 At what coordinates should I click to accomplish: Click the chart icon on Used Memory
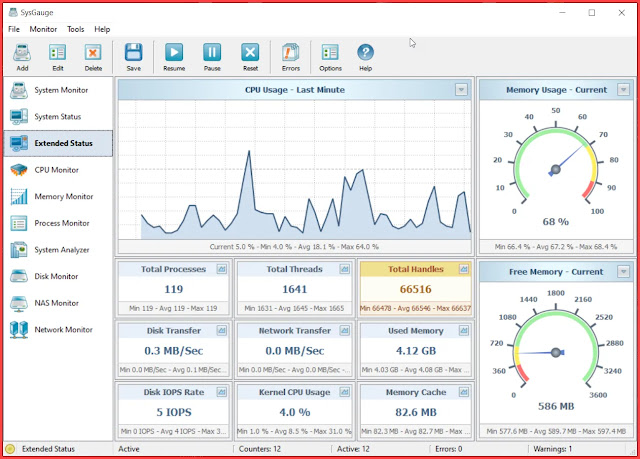464,330
